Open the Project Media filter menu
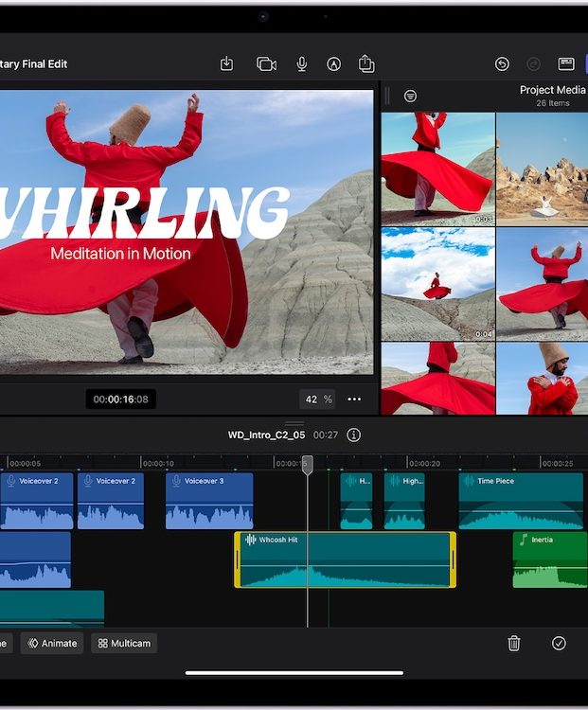 click(x=410, y=96)
